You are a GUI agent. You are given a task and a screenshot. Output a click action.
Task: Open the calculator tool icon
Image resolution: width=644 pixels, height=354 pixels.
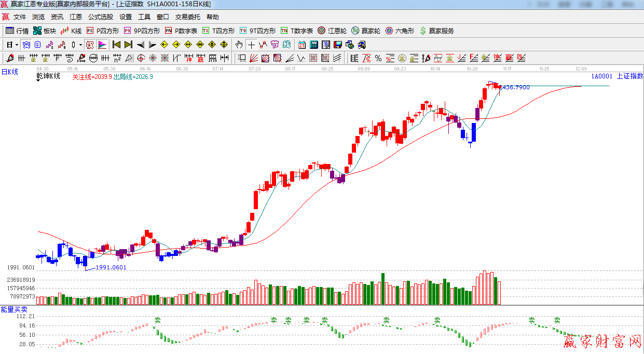pyautogui.click(x=314, y=45)
